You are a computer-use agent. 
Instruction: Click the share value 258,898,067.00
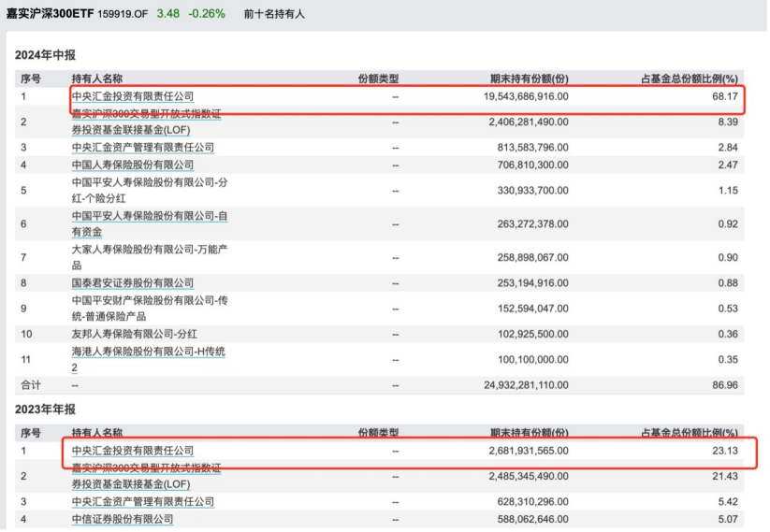tap(532, 257)
